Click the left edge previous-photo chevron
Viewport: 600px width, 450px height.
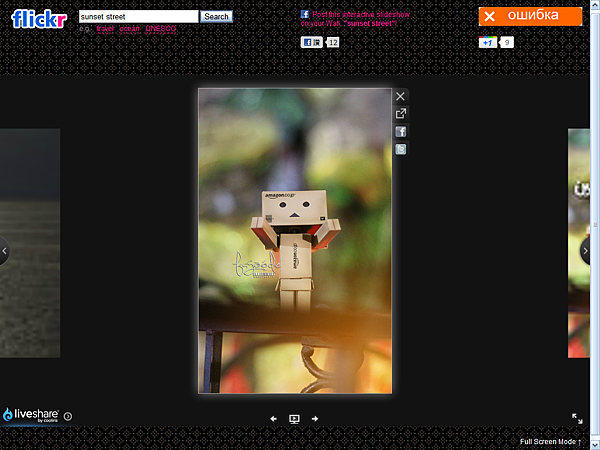point(4,251)
